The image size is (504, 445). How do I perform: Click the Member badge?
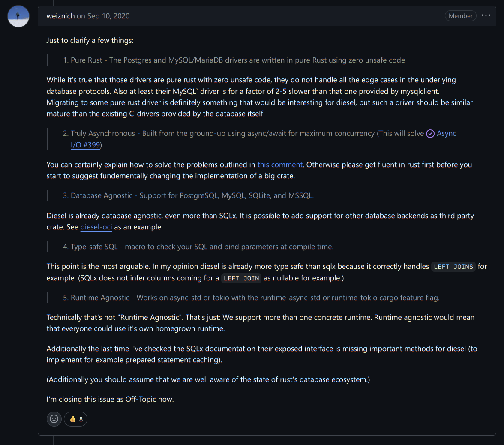click(461, 16)
